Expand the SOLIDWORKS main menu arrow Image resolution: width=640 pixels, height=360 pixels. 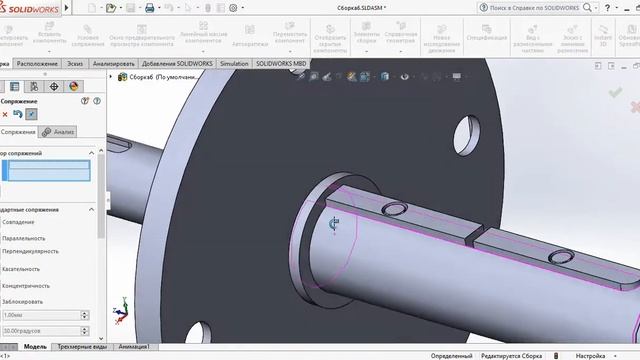[67, 8]
